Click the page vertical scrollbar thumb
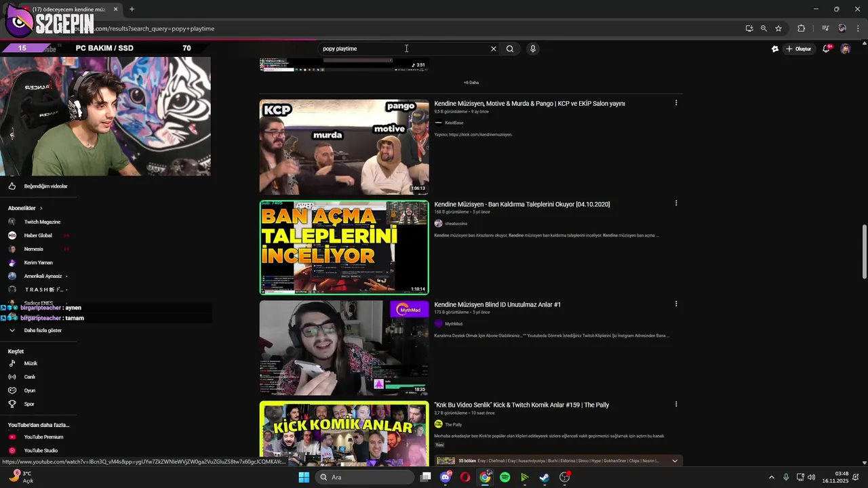 [864, 251]
